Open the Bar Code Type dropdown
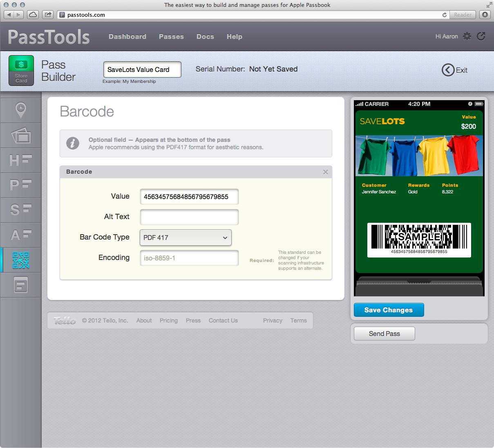The image size is (494, 448). pyautogui.click(x=186, y=237)
